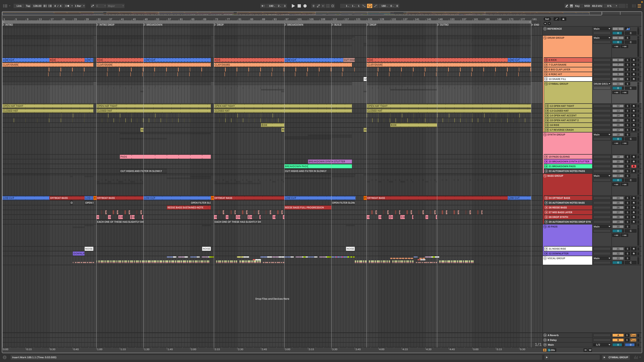644x362 pixels.
Task: Open the 1 Bar quantization dropdown
Action: [80, 6]
